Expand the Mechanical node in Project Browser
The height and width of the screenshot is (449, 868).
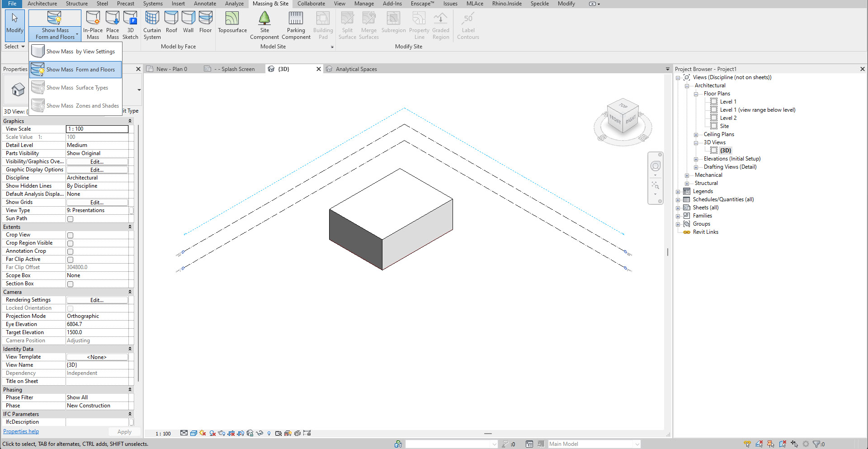click(x=687, y=175)
